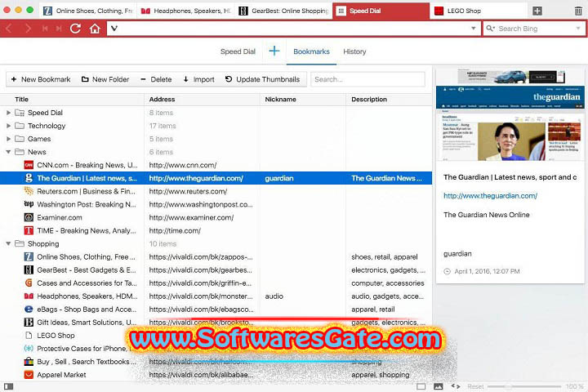Image resolution: width=588 pixels, height=392 pixels.
Task: Import bookmarks
Action: click(x=198, y=79)
